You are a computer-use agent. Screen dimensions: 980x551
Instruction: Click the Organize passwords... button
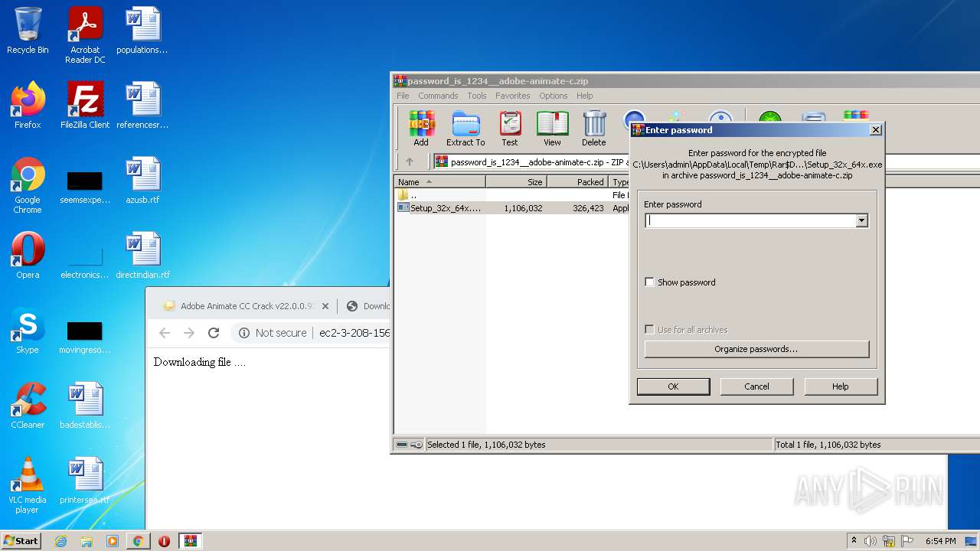coord(756,349)
